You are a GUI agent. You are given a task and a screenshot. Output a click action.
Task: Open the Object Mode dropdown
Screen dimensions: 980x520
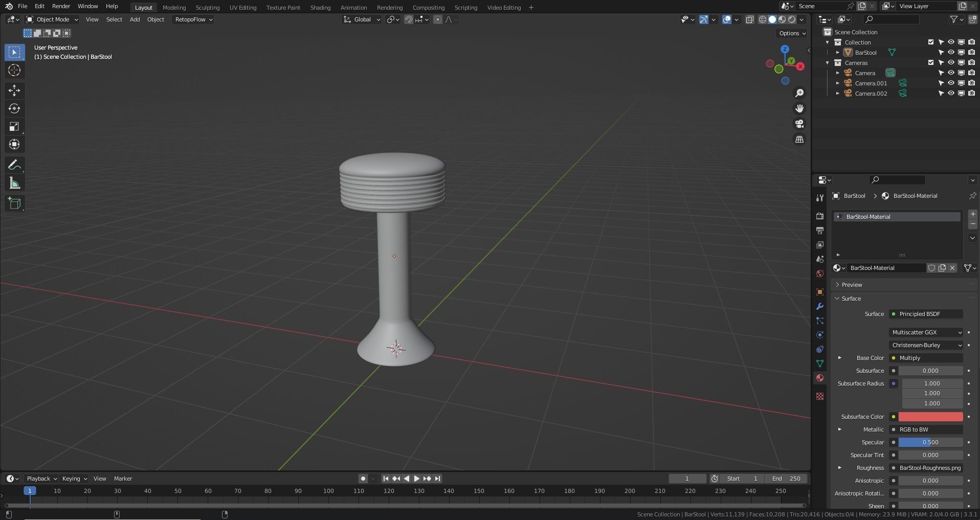[x=52, y=19]
